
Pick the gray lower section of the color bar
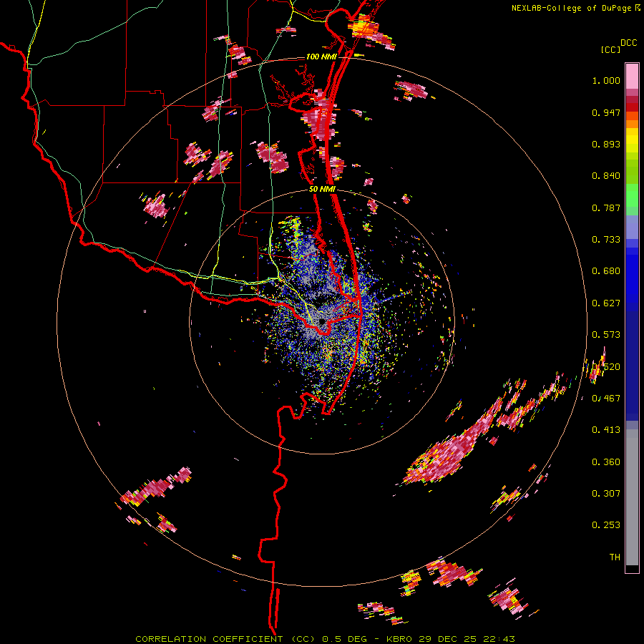click(x=632, y=497)
